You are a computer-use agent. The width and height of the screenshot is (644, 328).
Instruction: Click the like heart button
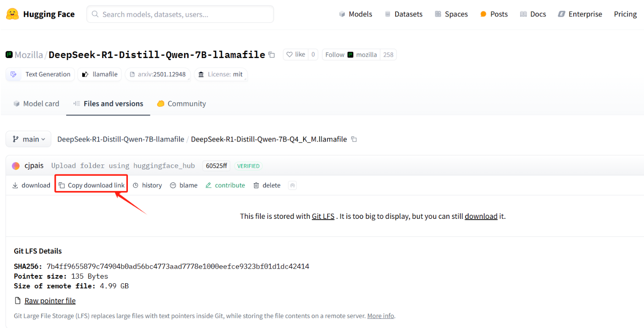coord(296,55)
